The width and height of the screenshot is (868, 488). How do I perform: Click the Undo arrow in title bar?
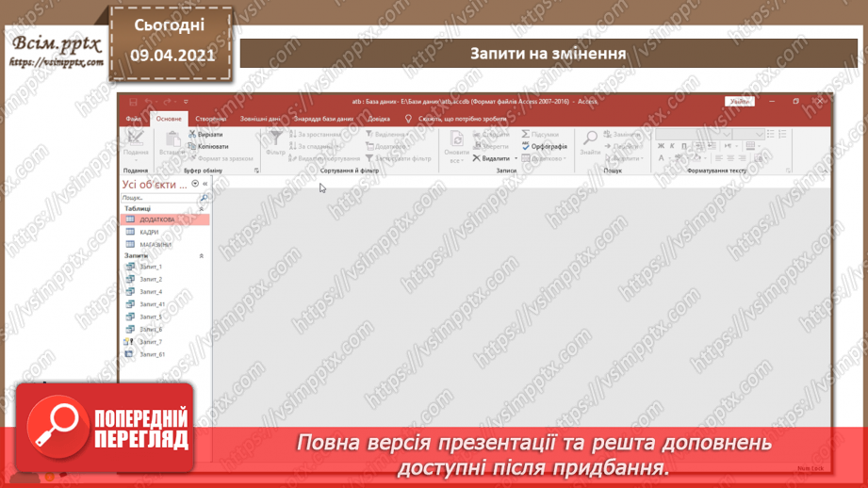tap(148, 102)
